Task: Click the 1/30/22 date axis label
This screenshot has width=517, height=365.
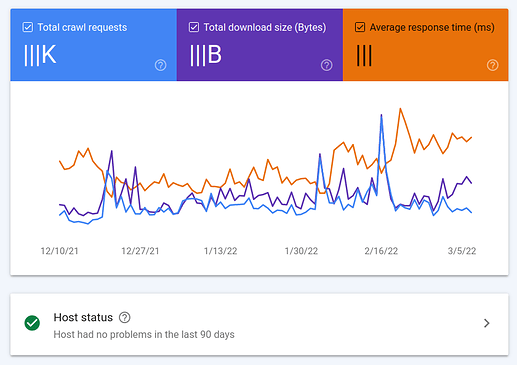Action: 301,251
